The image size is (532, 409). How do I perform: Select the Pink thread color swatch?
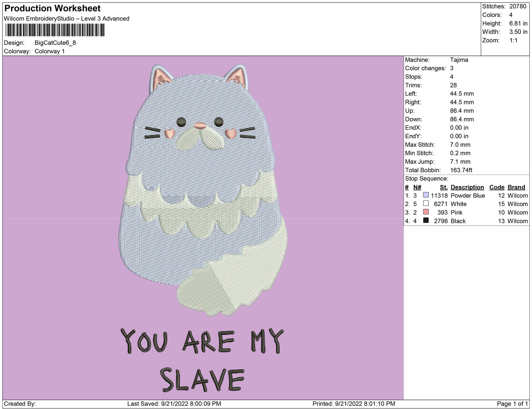tap(426, 212)
